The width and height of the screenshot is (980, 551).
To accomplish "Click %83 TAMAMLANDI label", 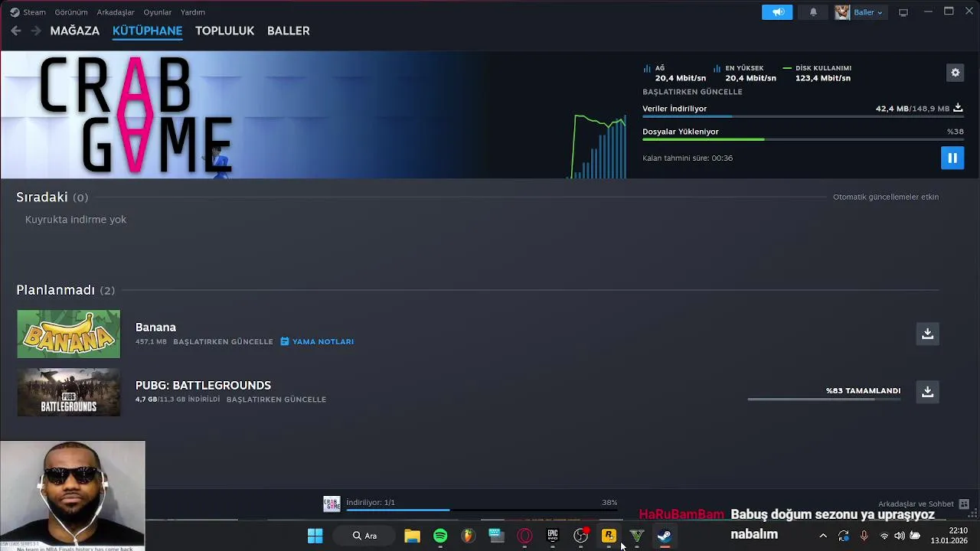I will pos(863,390).
